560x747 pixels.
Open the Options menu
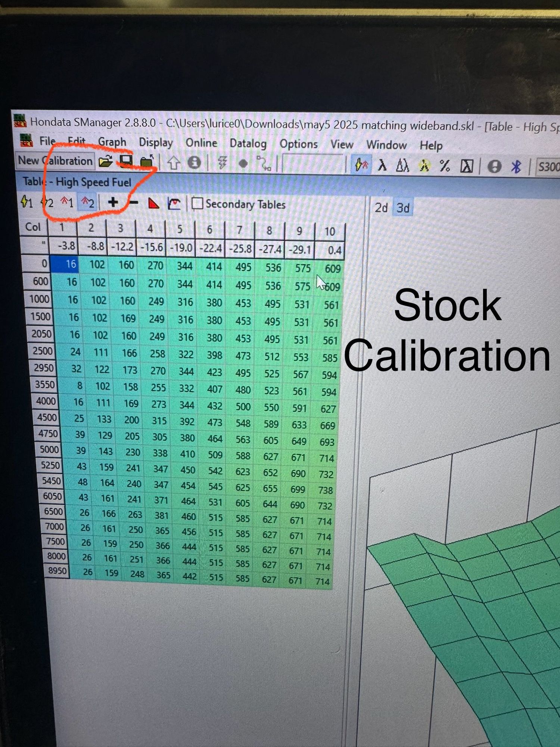coord(298,144)
